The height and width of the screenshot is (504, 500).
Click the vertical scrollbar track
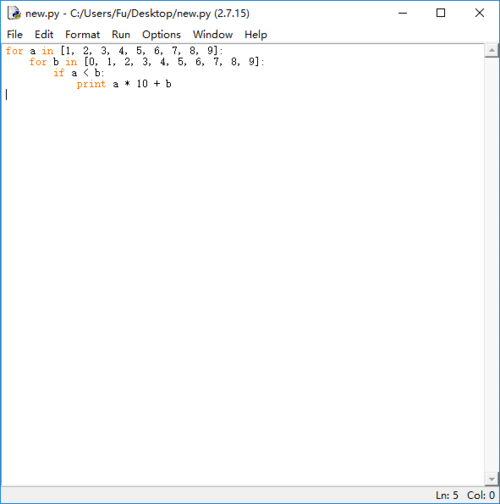pyautogui.click(x=492, y=265)
